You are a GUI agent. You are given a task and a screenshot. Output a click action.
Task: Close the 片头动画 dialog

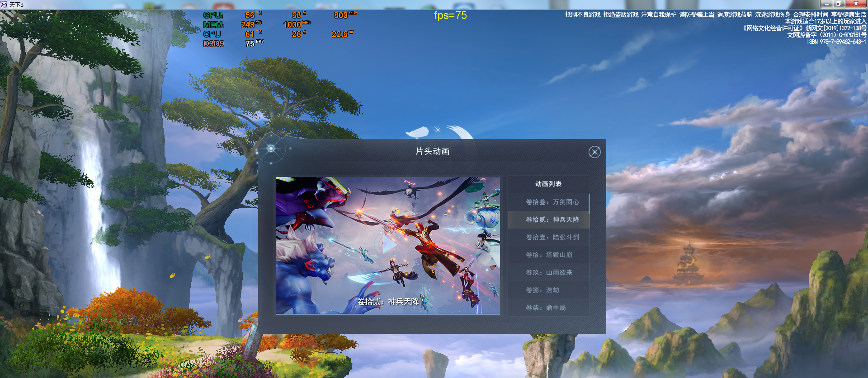[x=594, y=152]
